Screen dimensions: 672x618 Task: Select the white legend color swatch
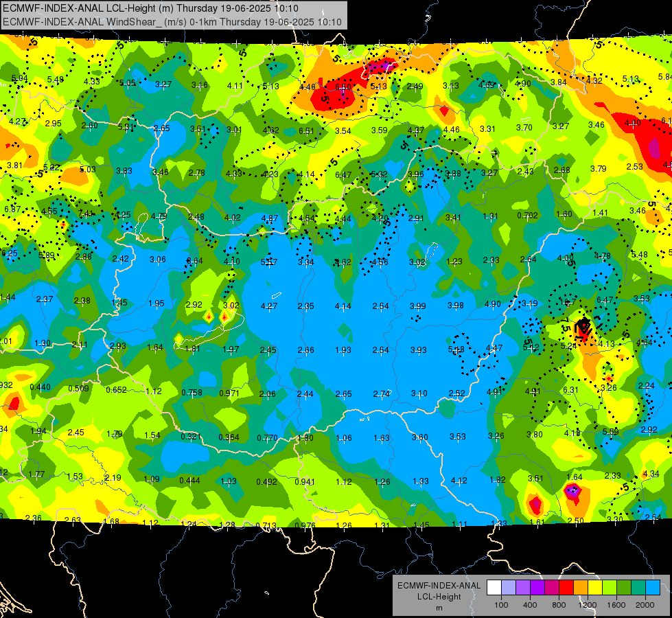pyautogui.click(x=494, y=587)
